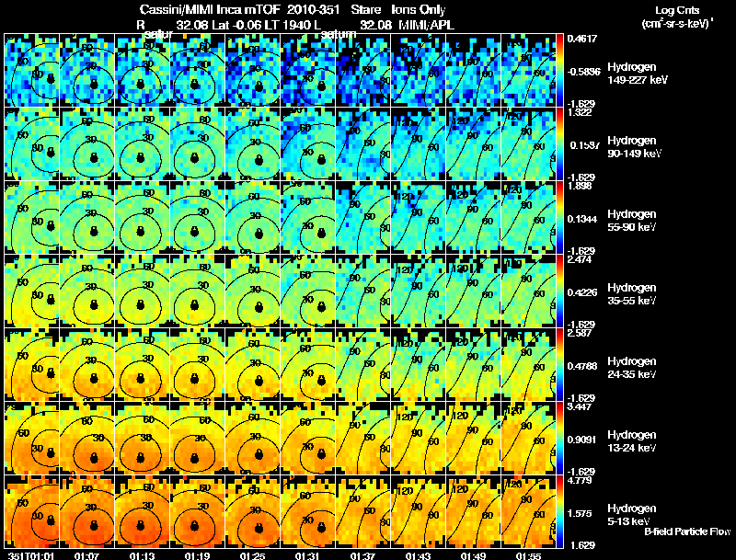Click the '01:19' time axis label
This screenshot has height=560, width=736.
(198, 555)
